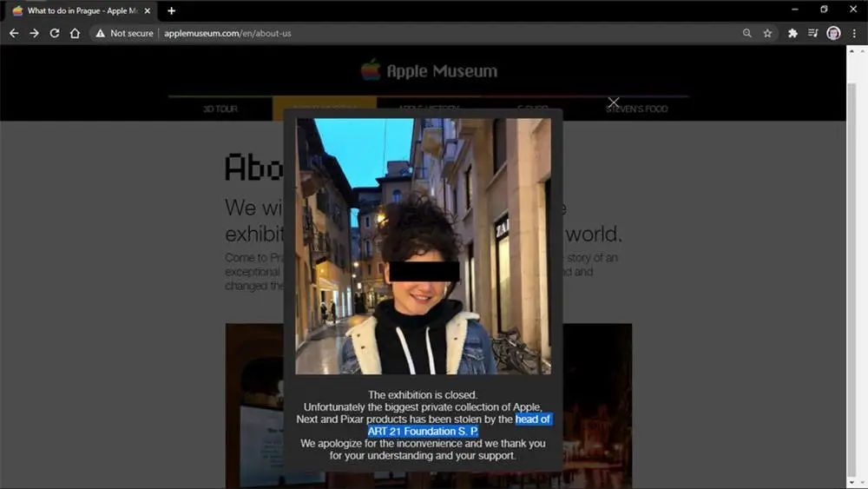
Task: Close the exhibition closed popup
Action: 614,102
